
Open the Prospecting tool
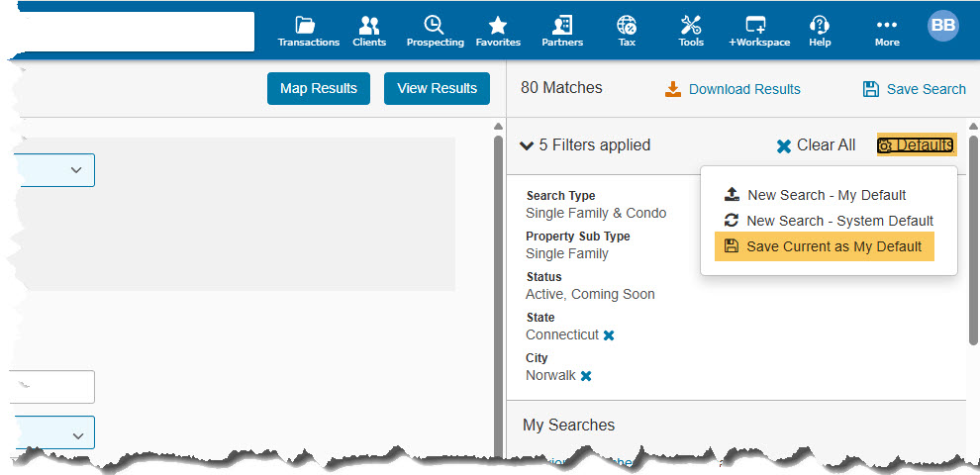[435, 32]
